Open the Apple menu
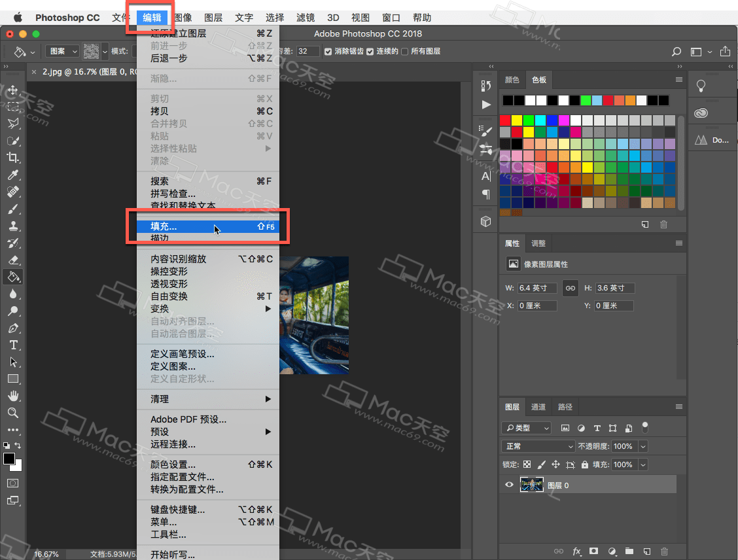 [18, 18]
